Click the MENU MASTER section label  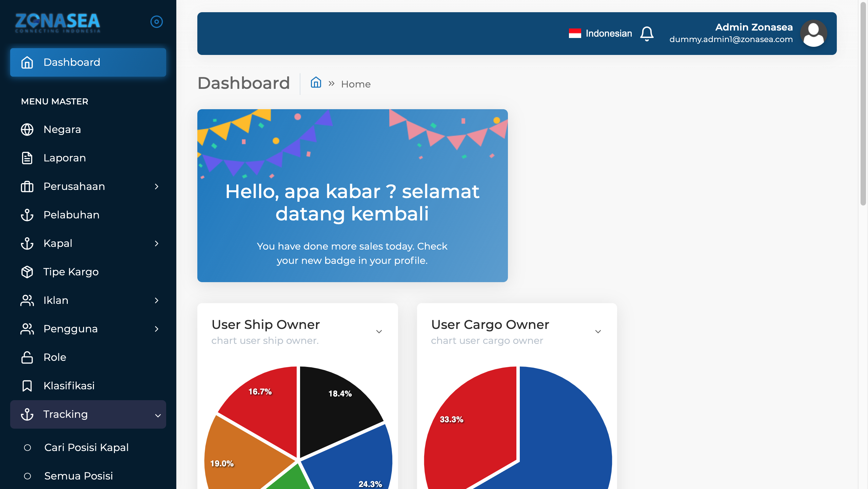click(55, 101)
